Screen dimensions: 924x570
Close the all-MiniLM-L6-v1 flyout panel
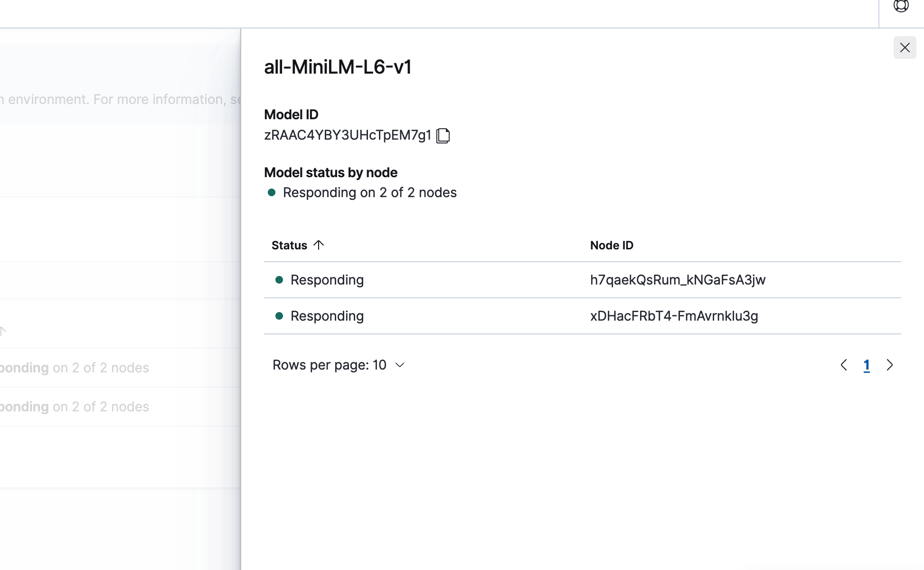tap(905, 47)
